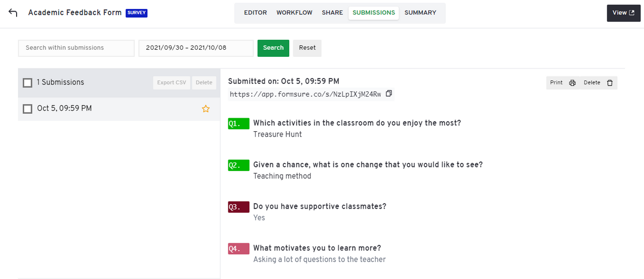
Task: Select the Submissions tab
Action: pos(374,13)
